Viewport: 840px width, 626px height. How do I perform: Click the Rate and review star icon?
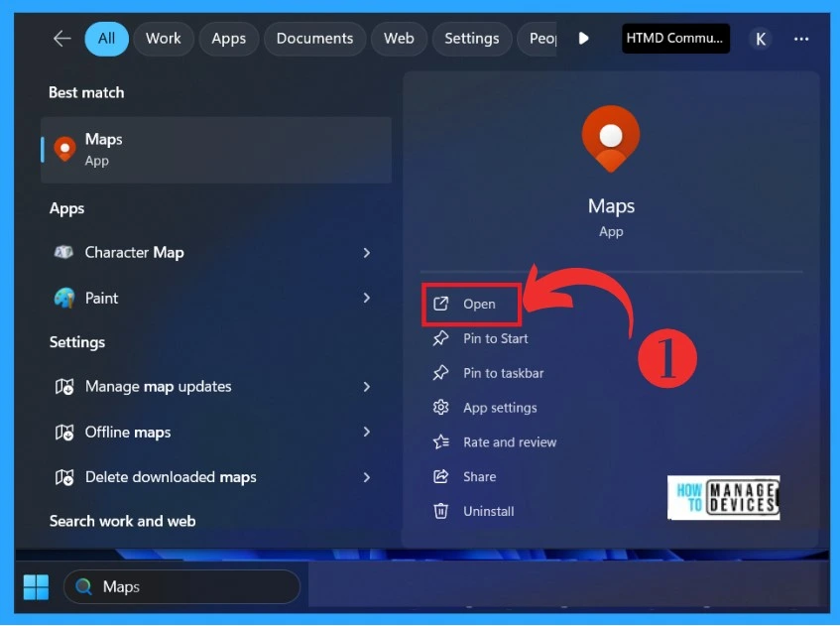tap(441, 441)
